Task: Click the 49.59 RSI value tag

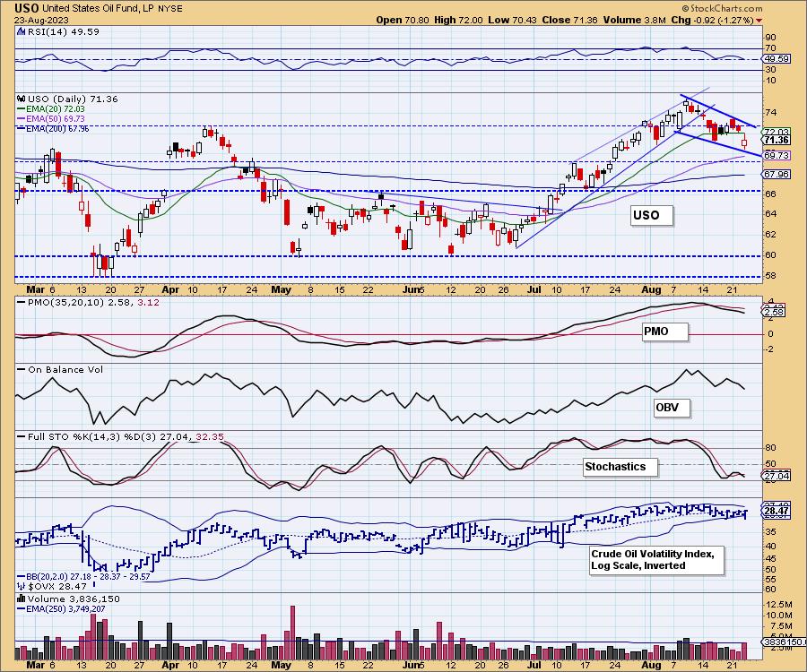Action: click(777, 58)
